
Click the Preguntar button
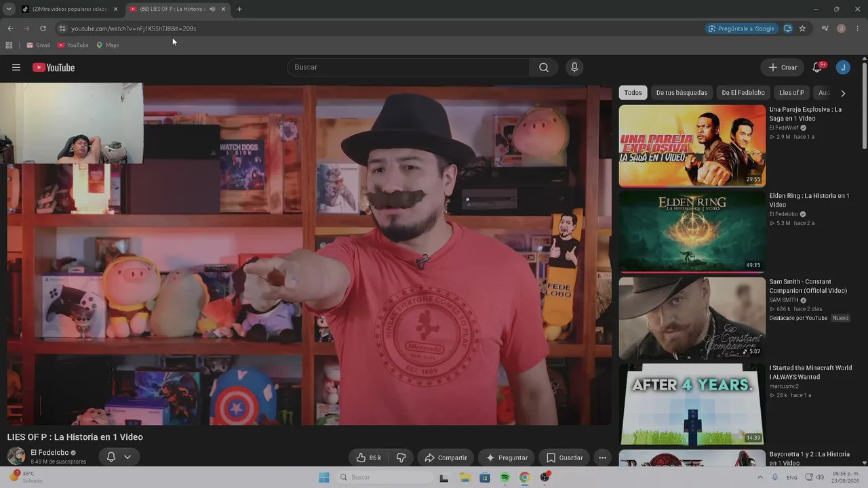tap(506, 457)
